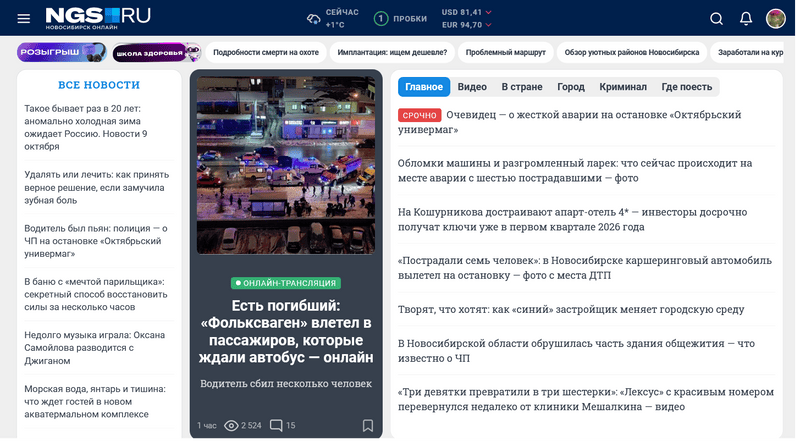Open comments icon with 15 comments
Screen dimensions: 800x441
pos(276,425)
